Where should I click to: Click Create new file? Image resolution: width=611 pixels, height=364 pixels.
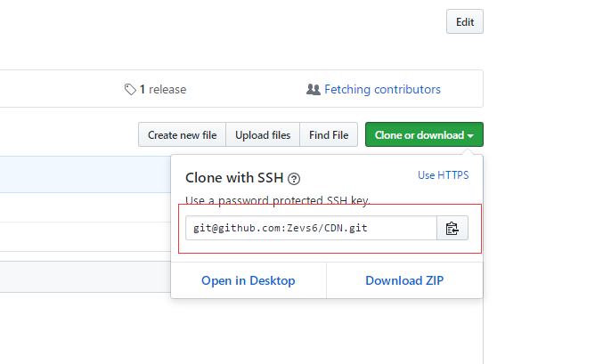pyautogui.click(x=182, y=134)
